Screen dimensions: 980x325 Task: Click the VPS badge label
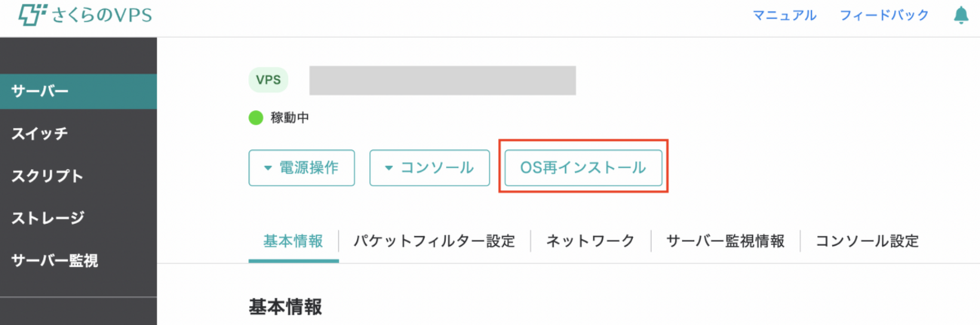(x=268, y=80)
